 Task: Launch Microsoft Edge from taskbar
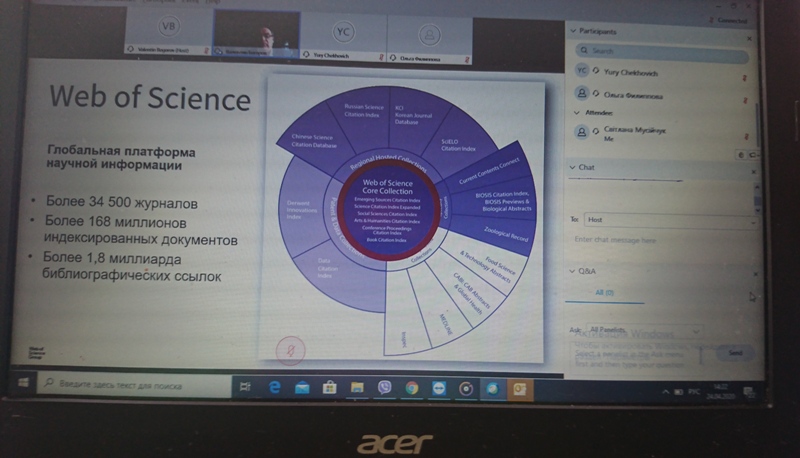[274, 388]
